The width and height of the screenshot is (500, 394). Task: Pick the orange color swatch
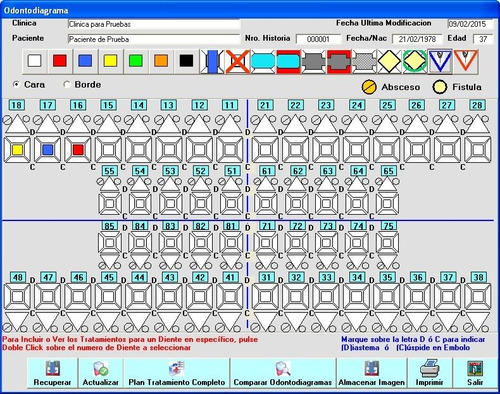[x=161, y=61]
